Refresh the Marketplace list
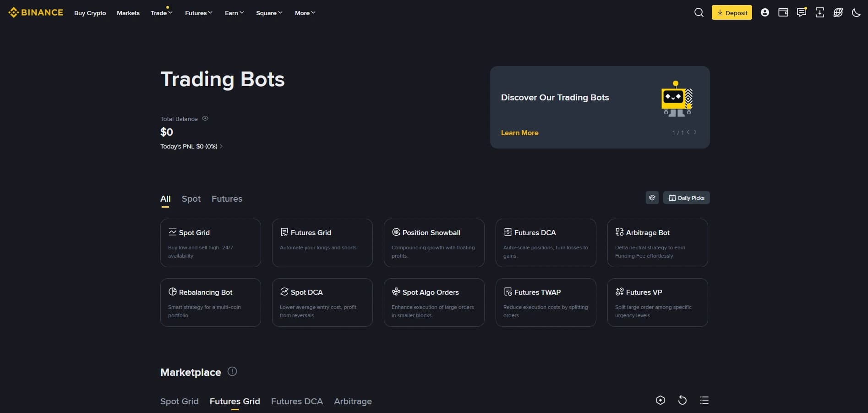This screenshot has height=413, width=868. [682, 400]
